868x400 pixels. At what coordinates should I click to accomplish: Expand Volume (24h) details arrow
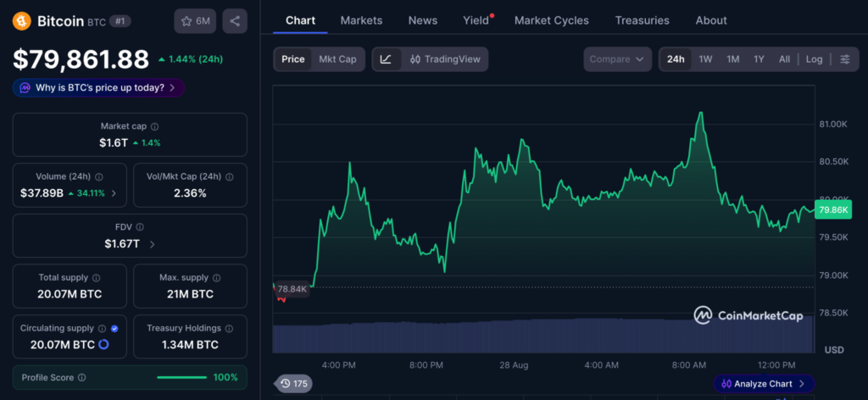[x=114, y=193]
